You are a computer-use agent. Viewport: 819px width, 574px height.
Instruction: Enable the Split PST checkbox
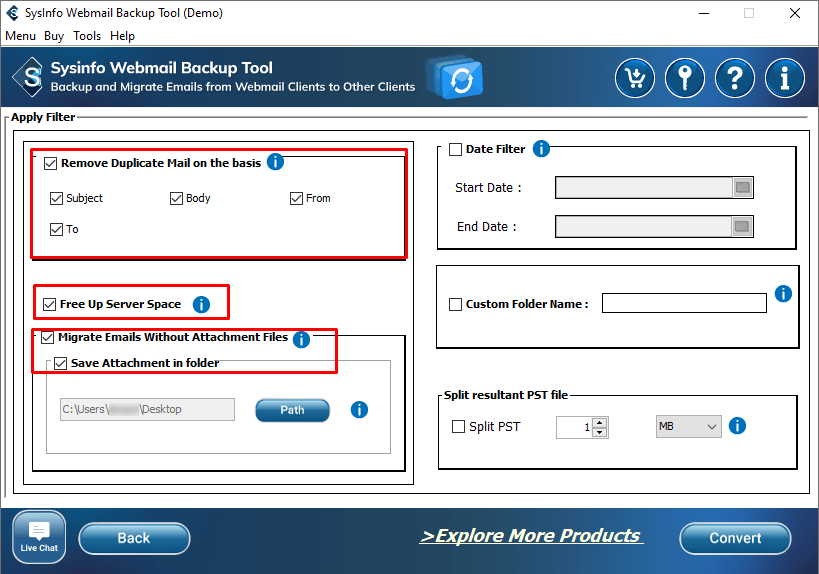[458, 427]
